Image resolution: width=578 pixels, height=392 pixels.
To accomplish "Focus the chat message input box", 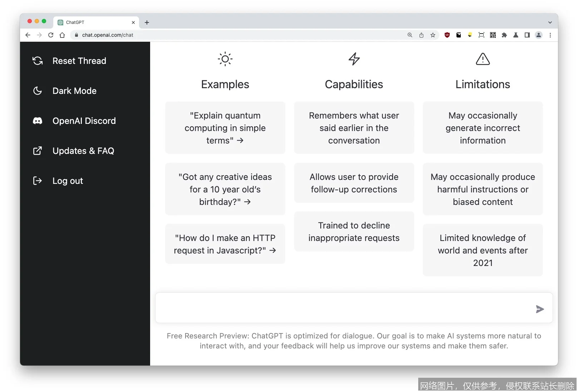I will tap(343, 308).
